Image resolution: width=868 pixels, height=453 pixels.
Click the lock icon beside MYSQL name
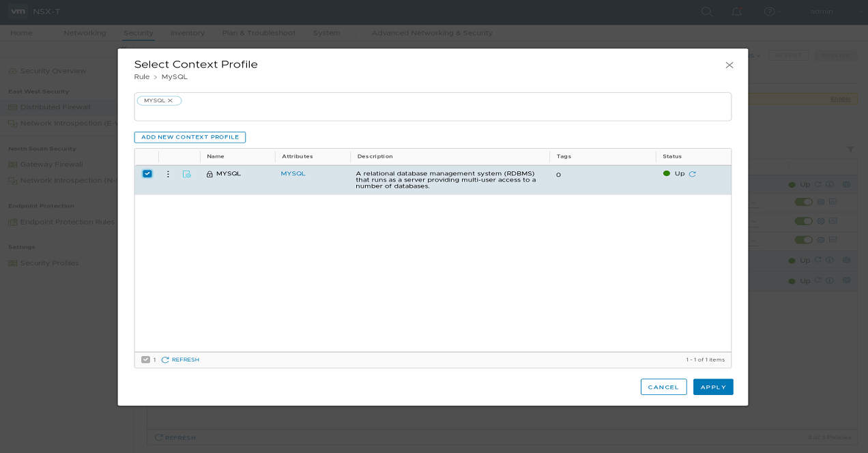209,174
